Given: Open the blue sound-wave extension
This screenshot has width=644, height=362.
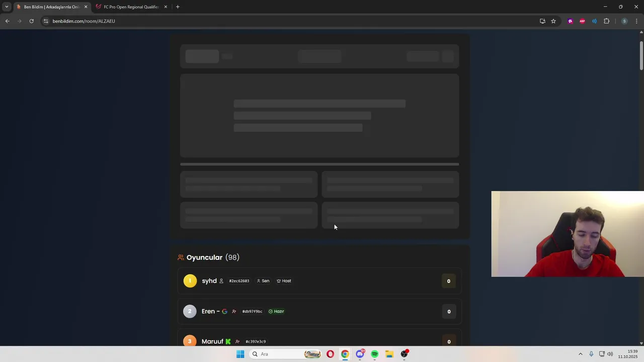Looking at the screenshot, I should [594, 21].
